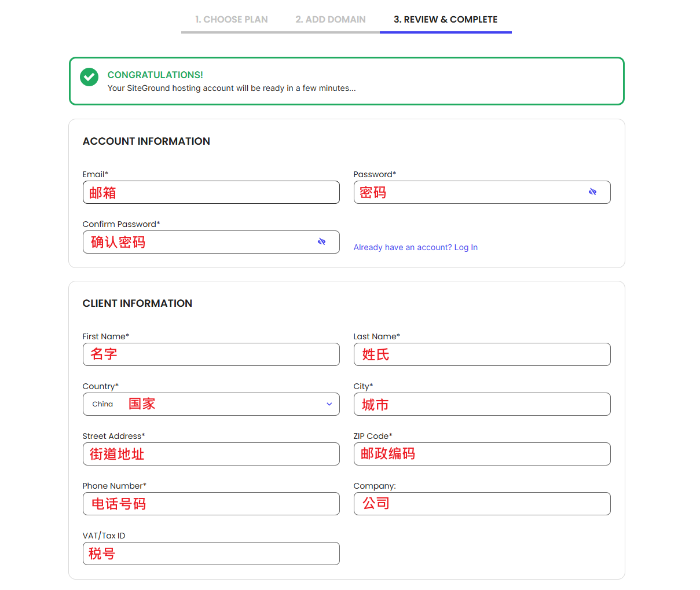
Task: Click the 'Already have an account? Log In' link
Action: [x=415, y=247]
